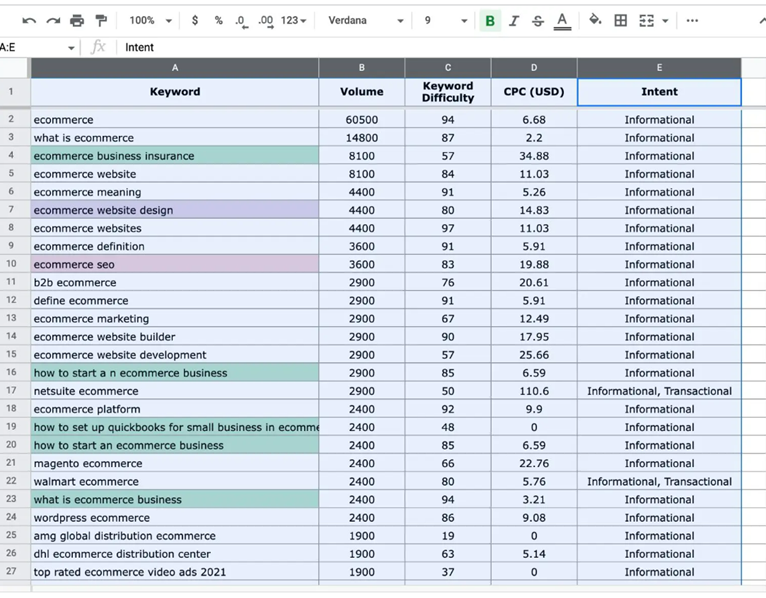Open the font size 9 dropdown
This screenshot has width=766, height=598.
(446, 21)
